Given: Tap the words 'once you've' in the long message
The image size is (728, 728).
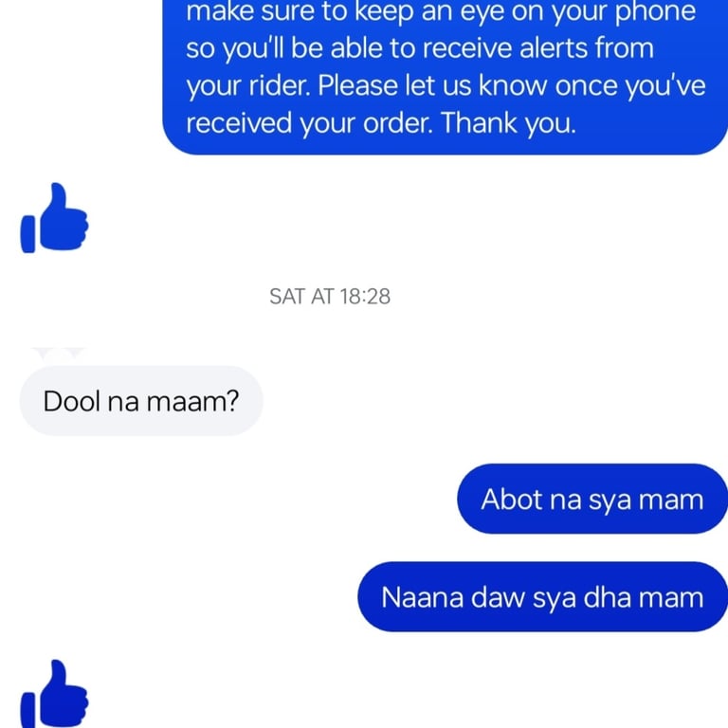Looking at the screenshot, I should [x=630, y=86].
